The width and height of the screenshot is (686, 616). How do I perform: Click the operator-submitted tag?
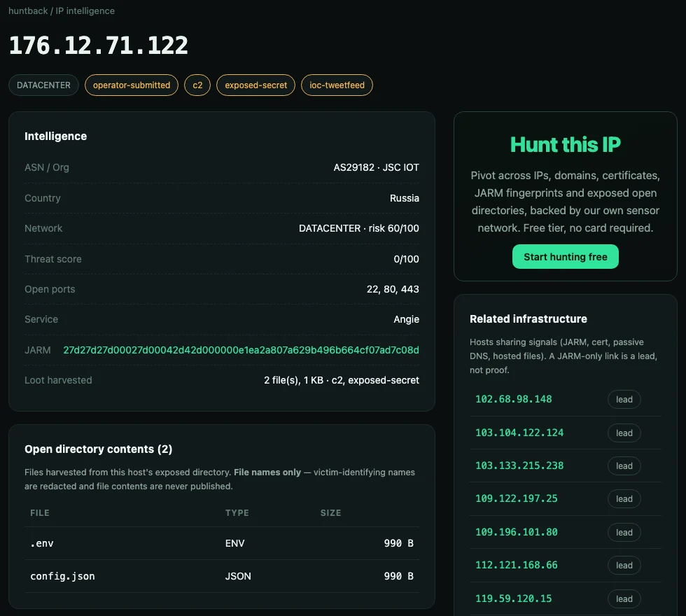[x=132, y=85]
